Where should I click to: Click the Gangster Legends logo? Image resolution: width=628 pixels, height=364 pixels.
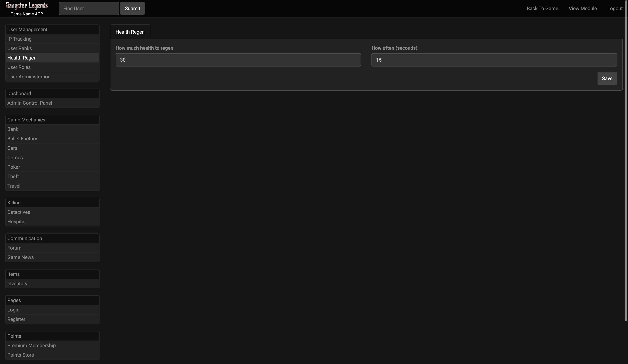(x=27, y=6)
